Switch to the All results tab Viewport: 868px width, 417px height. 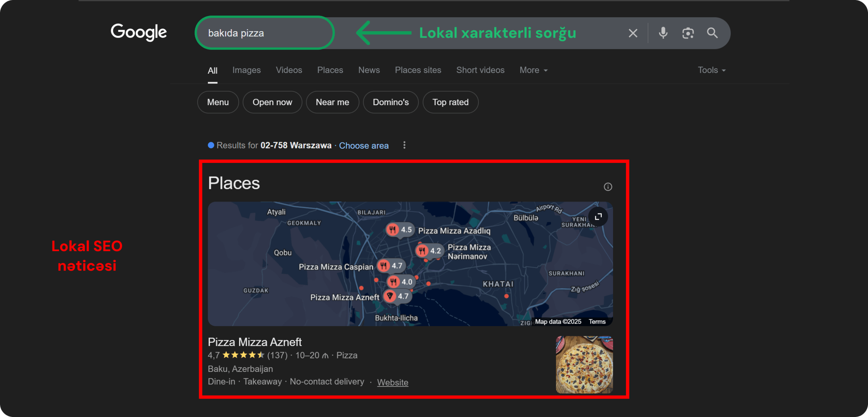(x=213, y=71)
